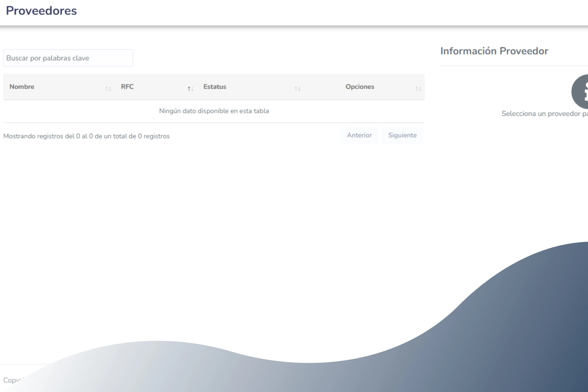Go to next page with Siguiente

click(x=402, y=135)
